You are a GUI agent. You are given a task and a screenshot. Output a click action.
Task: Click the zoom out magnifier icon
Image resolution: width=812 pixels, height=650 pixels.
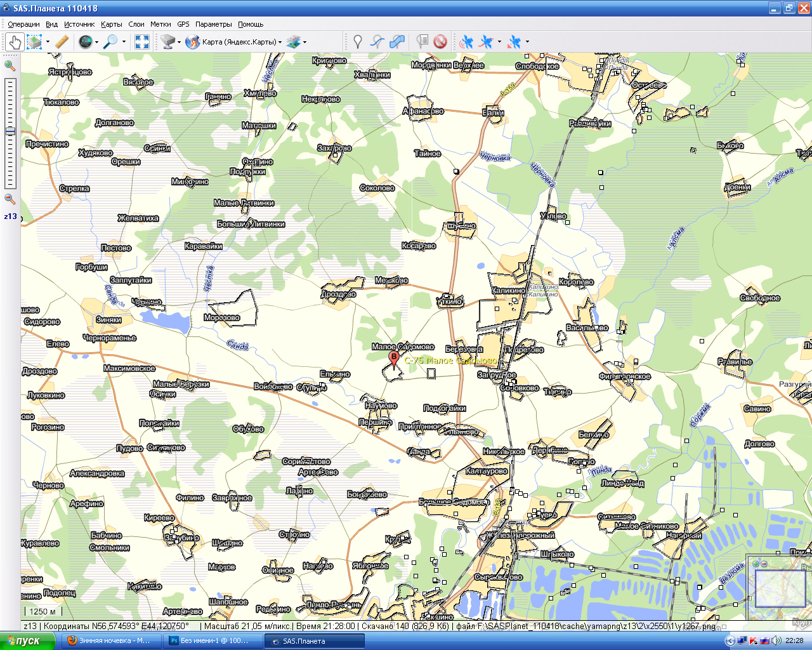pyautogui.click(x=10, y=199)
